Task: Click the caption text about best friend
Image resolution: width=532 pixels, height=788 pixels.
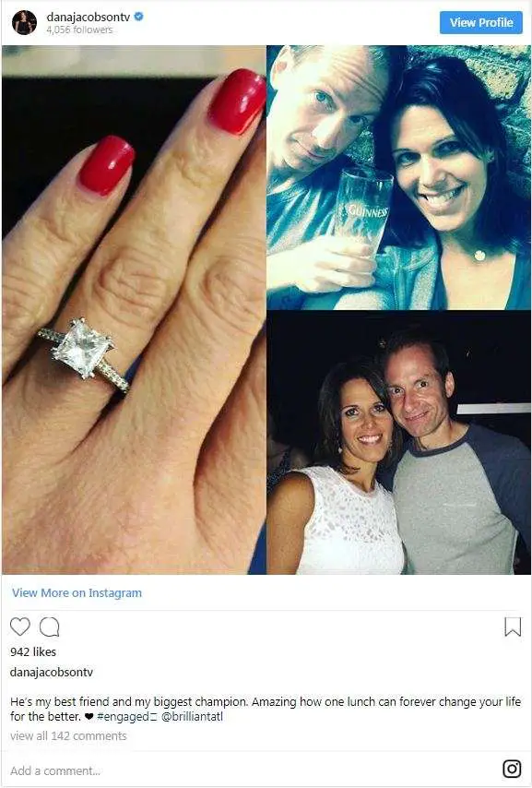Action: [x=266, y=709]
